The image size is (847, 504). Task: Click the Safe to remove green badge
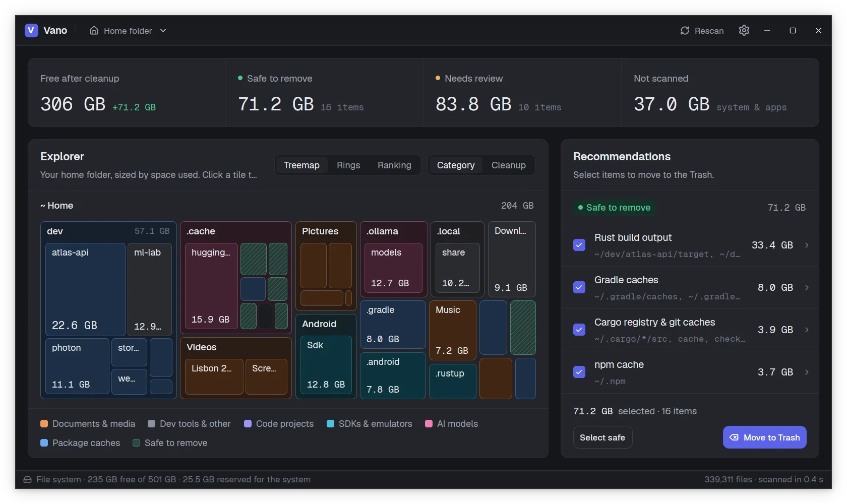[x=614, y=208]
